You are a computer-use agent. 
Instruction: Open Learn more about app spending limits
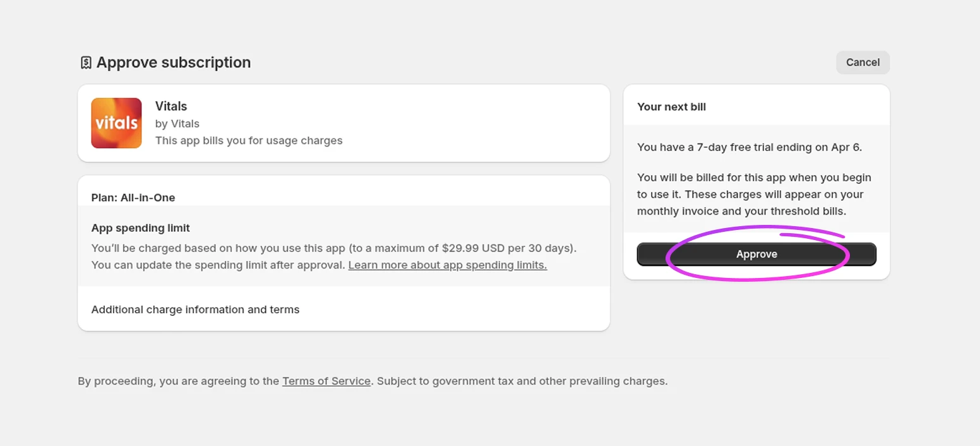(448, 265)
